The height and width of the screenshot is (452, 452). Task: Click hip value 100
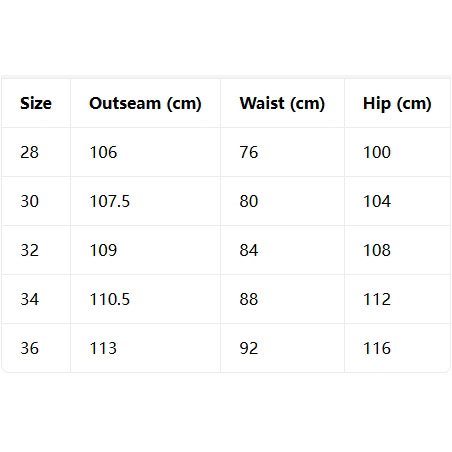(377, 152)
